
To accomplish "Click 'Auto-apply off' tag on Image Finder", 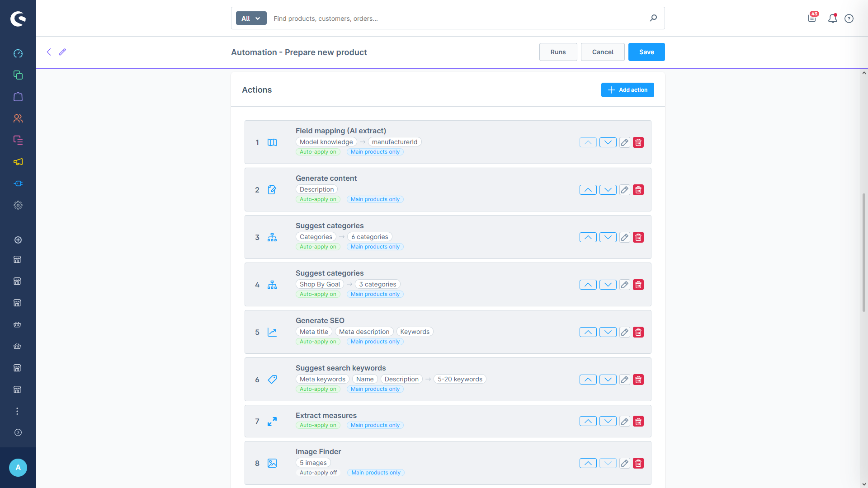I will pos(318,473).
